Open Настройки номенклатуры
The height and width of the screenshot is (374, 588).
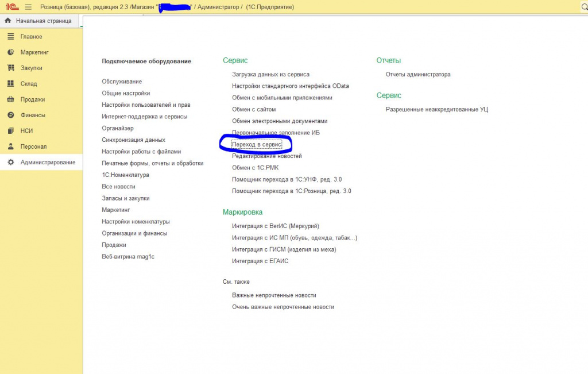[136, 221]
